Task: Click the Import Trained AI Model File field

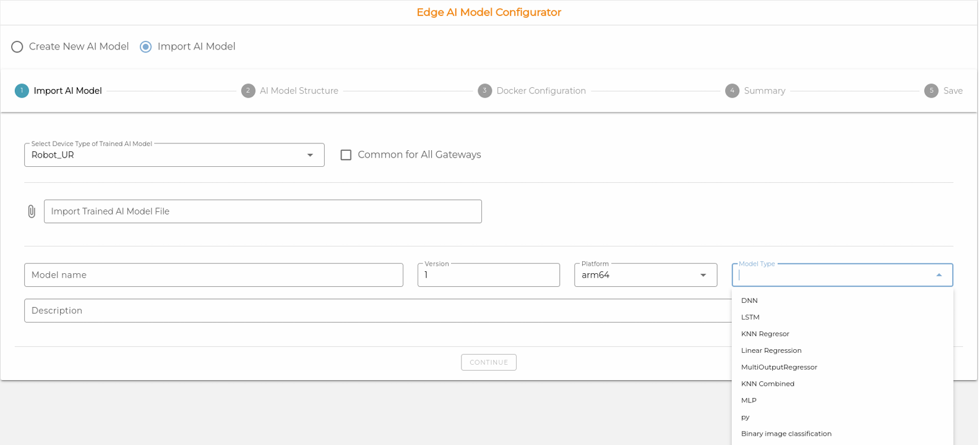Action: [x=263, y=211]
